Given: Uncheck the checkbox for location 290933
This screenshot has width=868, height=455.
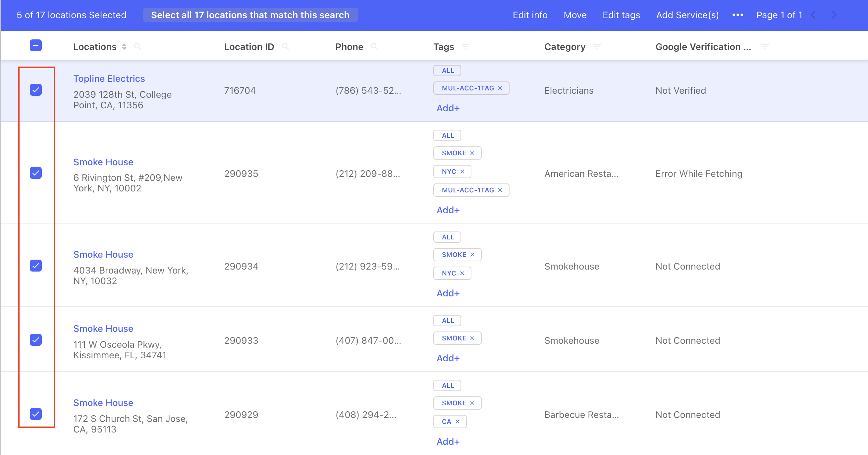Looking at the screenshot, I should [36, 340].
